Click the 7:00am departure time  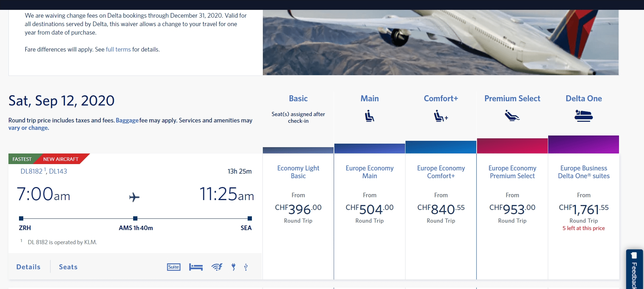tap(44, 194)
